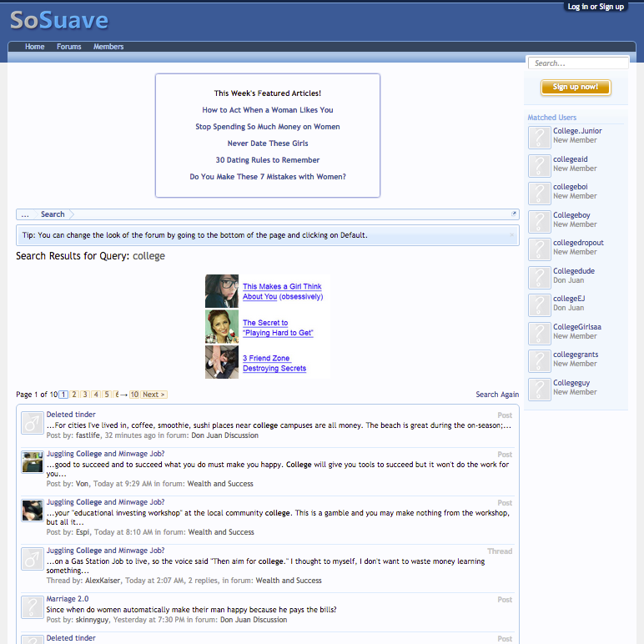Image resolution: width=644 pixels, height=644 pixels.
Task: Open skinnyguy's profile link
Action: [x=93, y=620]
